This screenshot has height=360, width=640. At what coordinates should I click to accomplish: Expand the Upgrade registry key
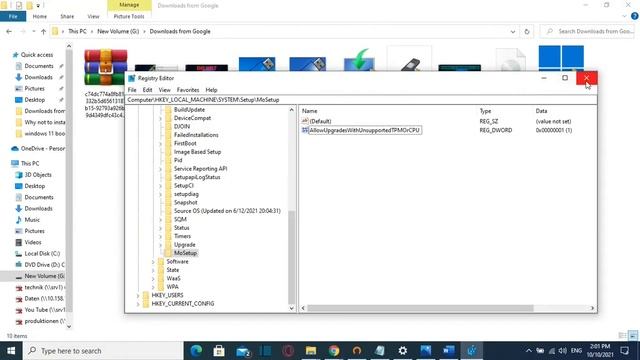click(160, 245)
